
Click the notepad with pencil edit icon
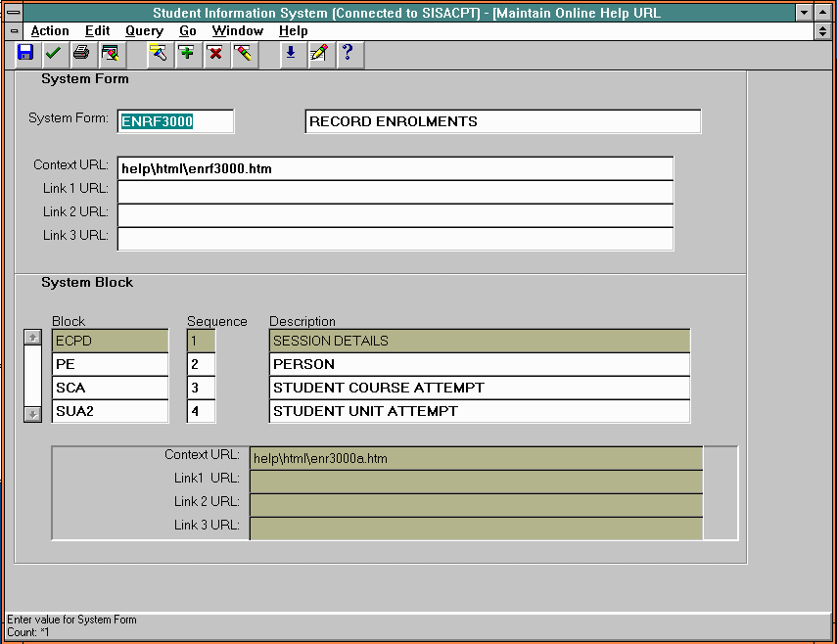pos(318,53)
